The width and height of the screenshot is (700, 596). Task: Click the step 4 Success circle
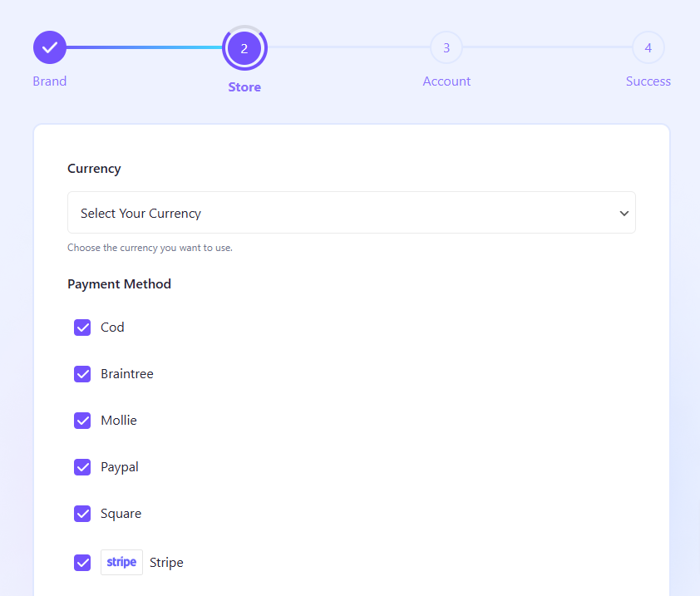648,47
